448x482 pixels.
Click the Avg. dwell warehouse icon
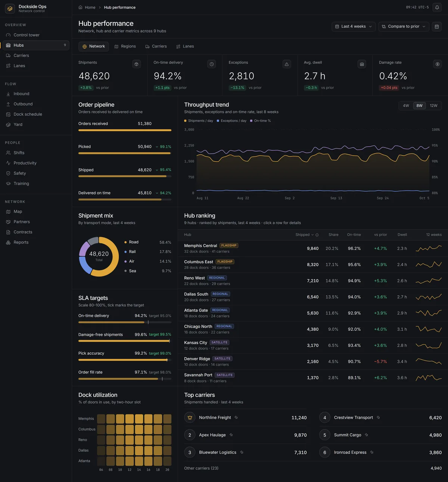362,64
